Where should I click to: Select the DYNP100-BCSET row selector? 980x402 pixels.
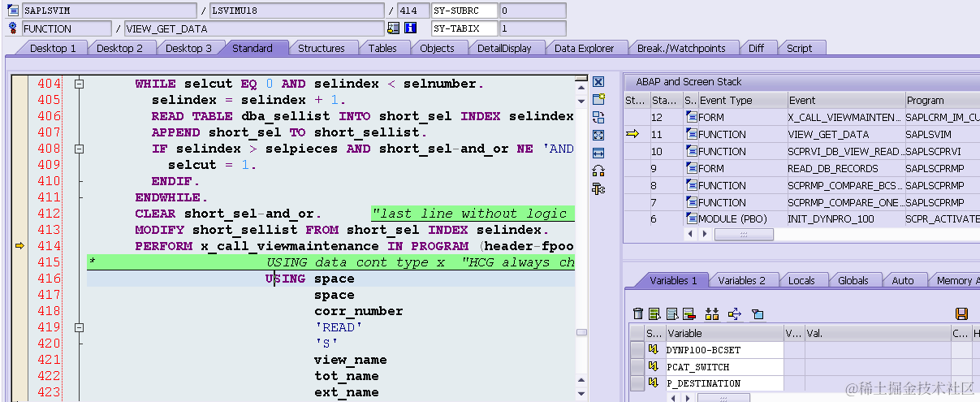[x=637, y=350]
